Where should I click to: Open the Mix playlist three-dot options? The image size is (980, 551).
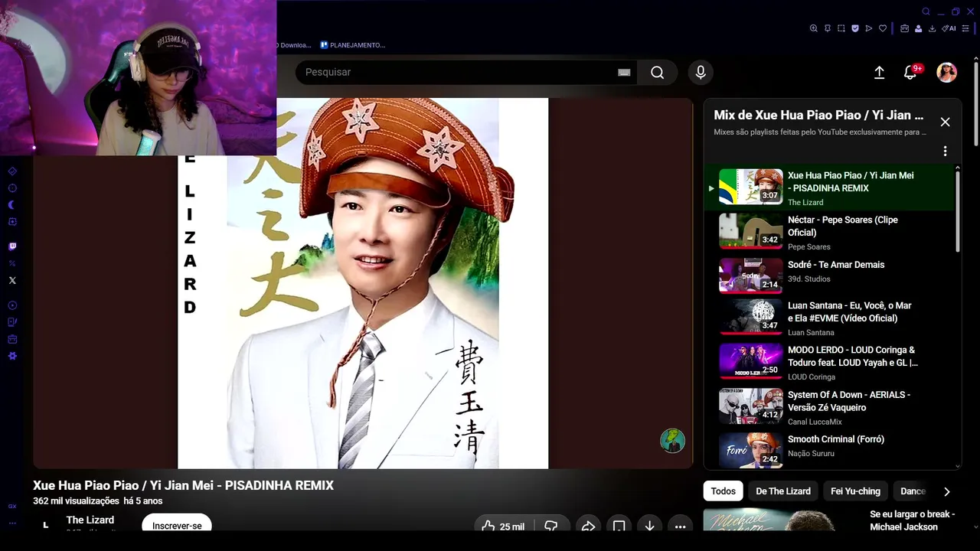pyautogui.click(x=945, y=151)
